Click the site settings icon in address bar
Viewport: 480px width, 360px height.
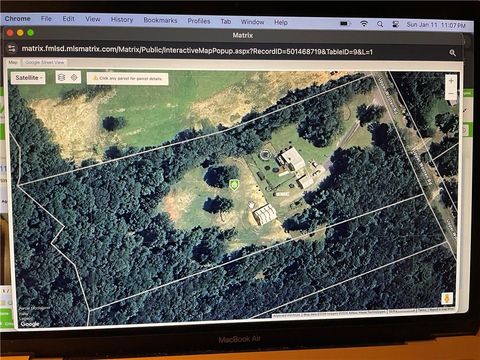pos(12,49)
